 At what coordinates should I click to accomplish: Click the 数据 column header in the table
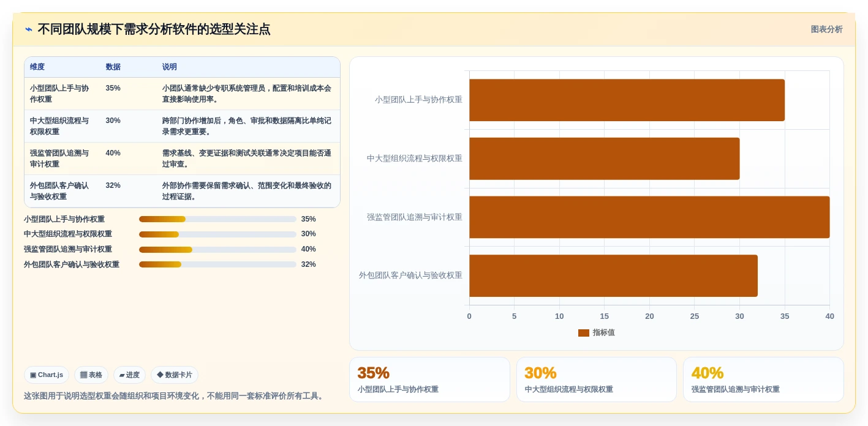click(x=113, y=67)
